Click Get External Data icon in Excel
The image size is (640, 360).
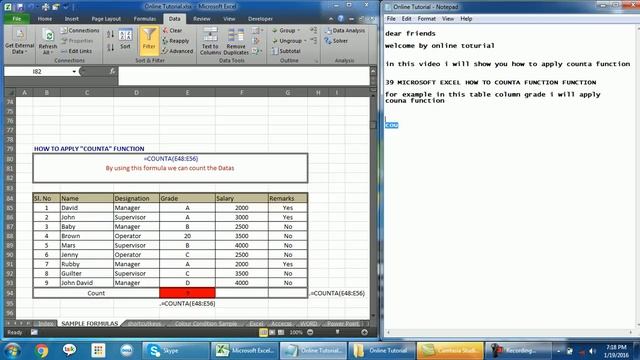[19, 35]
